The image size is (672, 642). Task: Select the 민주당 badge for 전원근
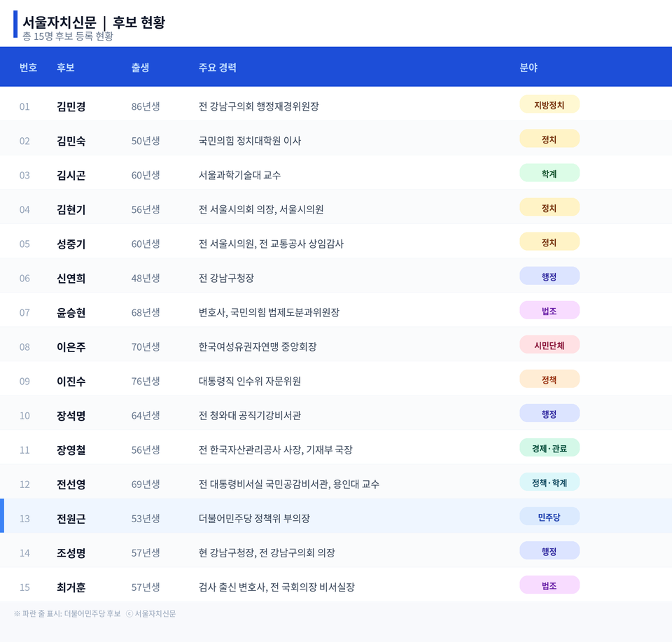point(549,516)
